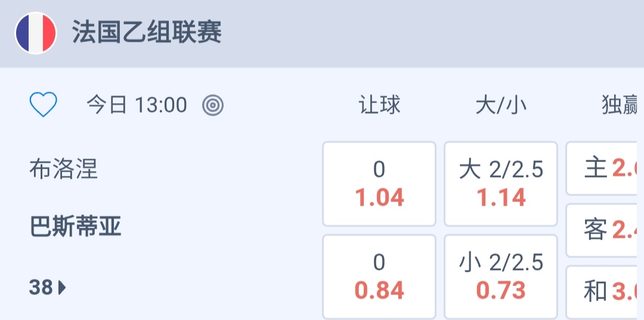Open the 布洛涅 team name
This screenshot has width=644, height=320.
63,169
